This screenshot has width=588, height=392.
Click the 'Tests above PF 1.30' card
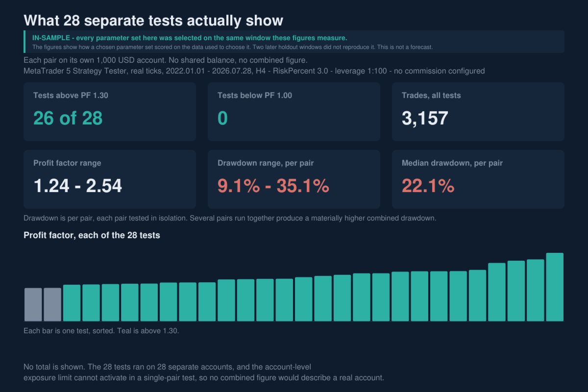pos(110,112)
